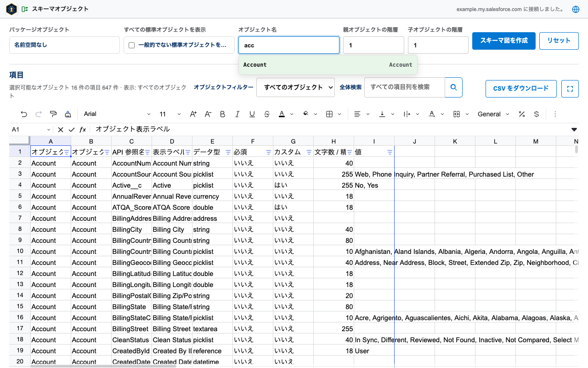Viewport: 588px width, 368px height.
Task: Click the undo arrow in spreadsheet toolbar
Action: click(x=24, y=114)
